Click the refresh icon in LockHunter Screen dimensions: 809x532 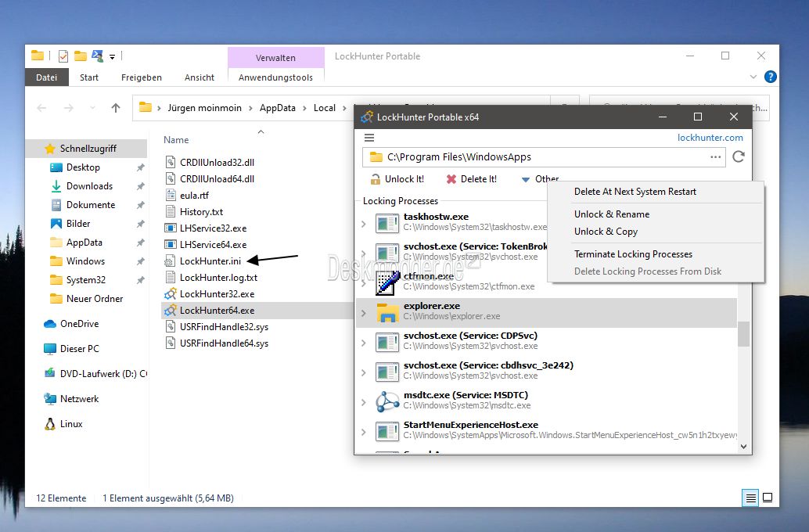[739, 157]
